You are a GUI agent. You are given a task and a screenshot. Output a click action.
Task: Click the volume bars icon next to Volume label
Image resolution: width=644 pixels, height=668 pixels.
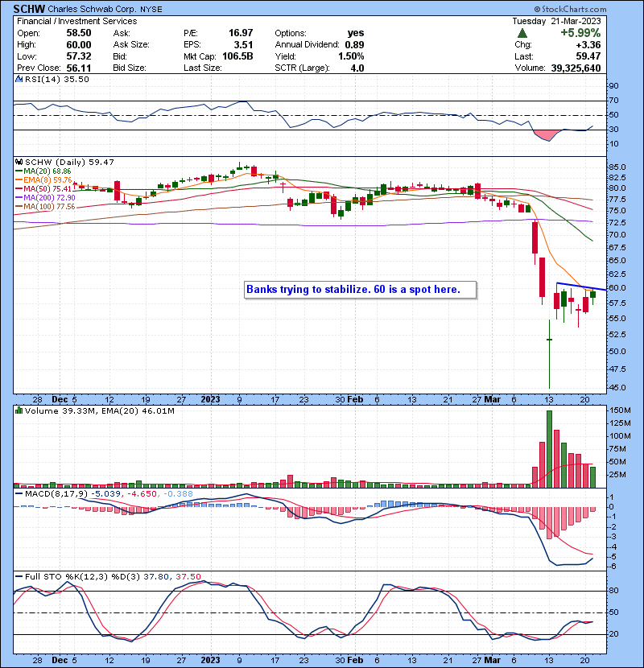tap(19, 410)
